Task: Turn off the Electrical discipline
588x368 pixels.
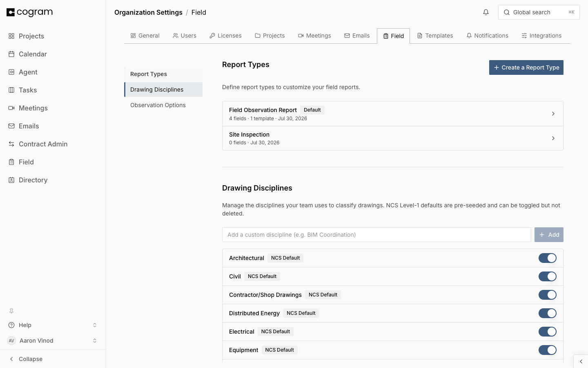Action: (548, 332)
